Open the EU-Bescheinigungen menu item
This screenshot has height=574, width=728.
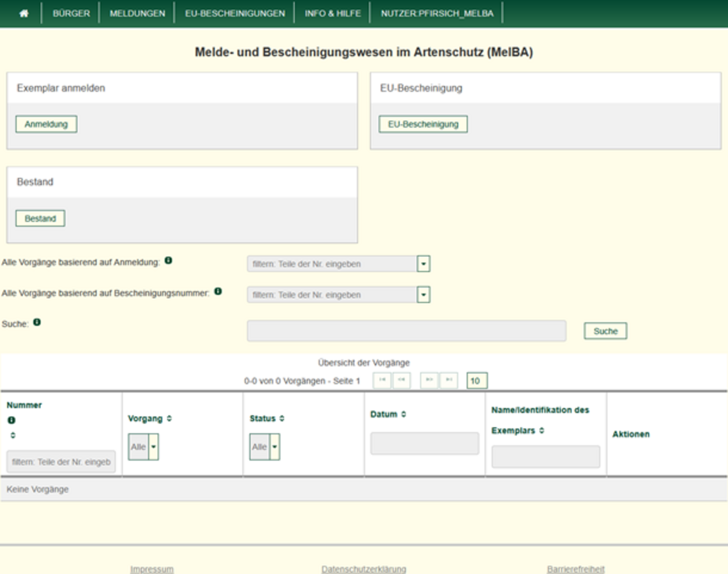235,13
